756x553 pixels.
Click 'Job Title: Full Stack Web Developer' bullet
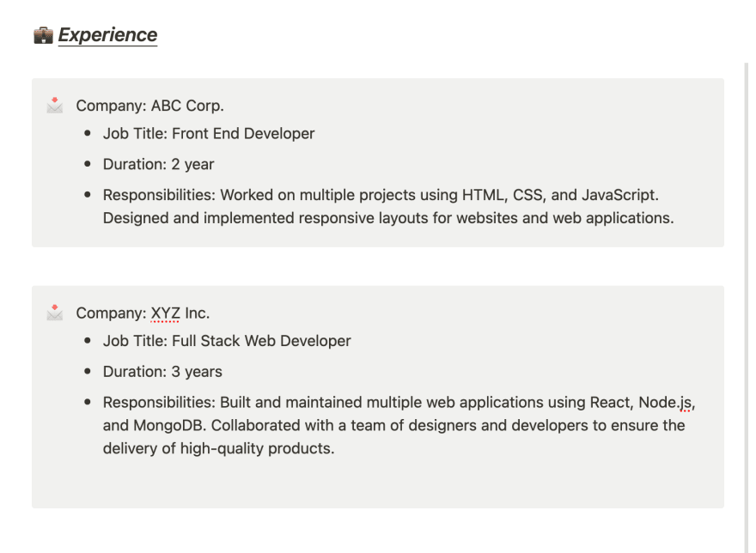pos(227,341)
